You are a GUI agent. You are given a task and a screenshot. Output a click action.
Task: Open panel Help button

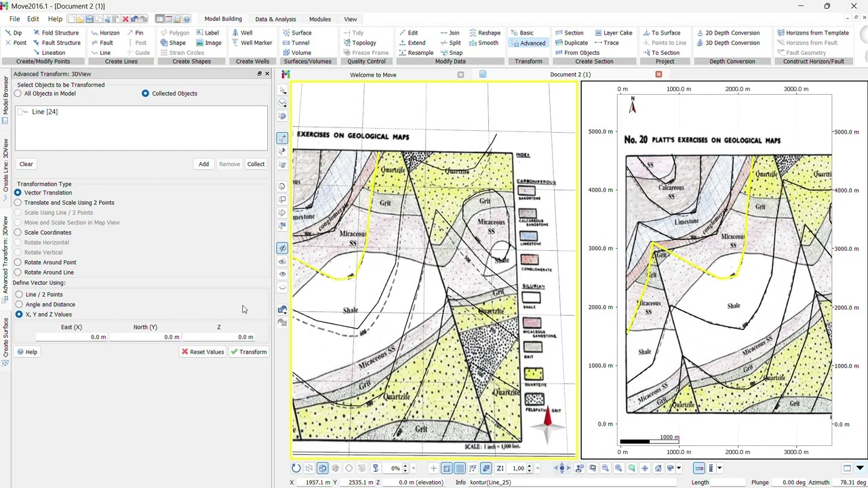click(x=27, y=352)
